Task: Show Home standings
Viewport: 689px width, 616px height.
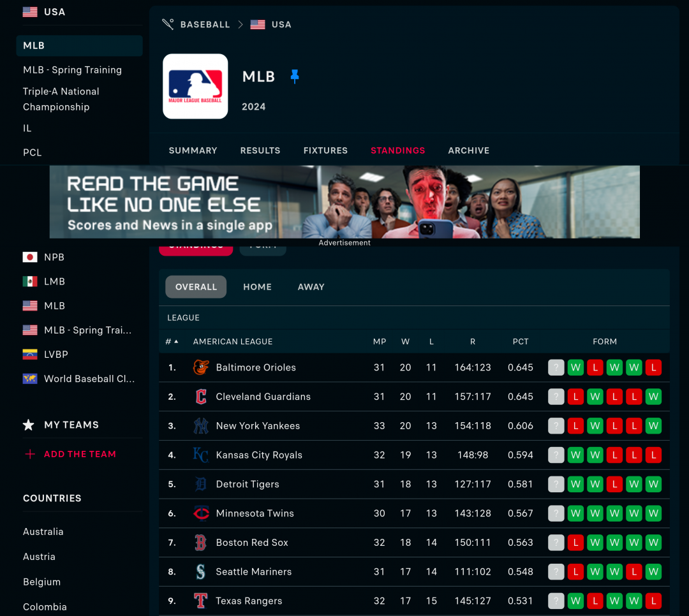Action: [x=258, y=287]
